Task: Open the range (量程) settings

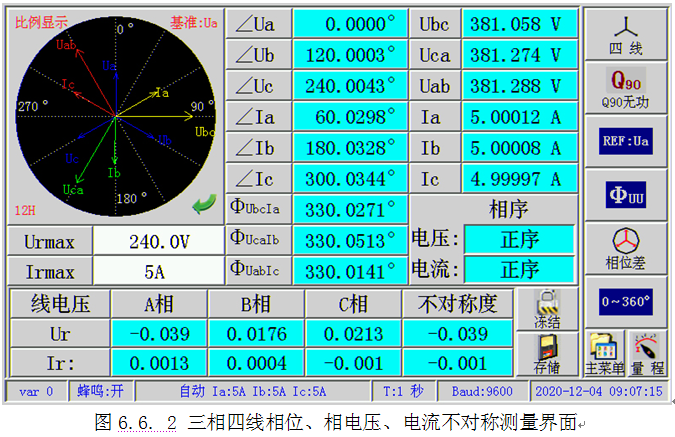Action: (647, 354)
